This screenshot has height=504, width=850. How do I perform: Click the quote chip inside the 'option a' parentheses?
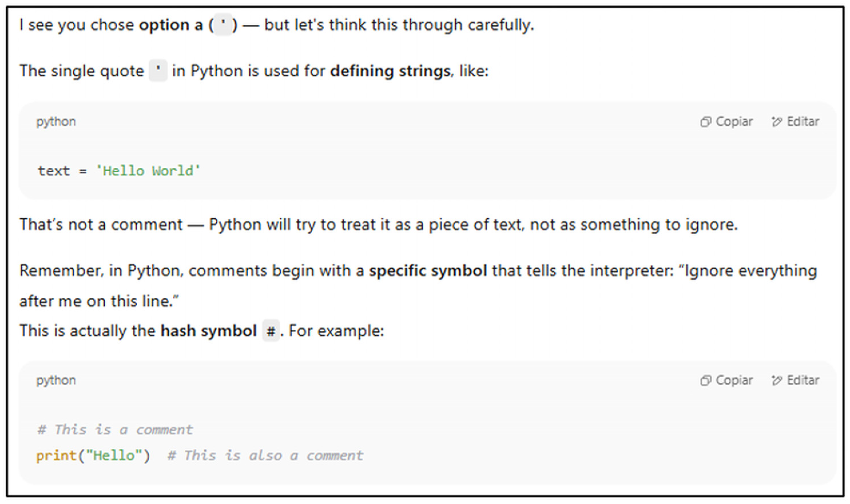coord(223,25)
